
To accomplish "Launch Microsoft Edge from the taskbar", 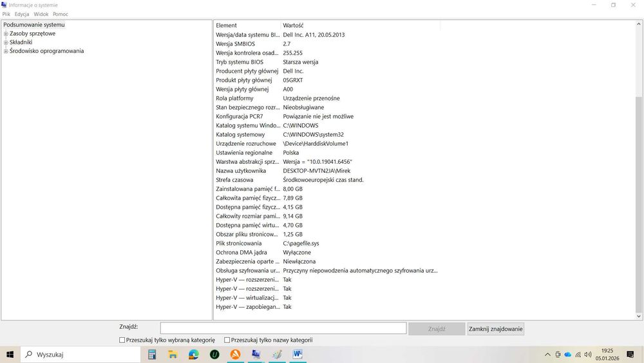I will [x=194, y=355].
